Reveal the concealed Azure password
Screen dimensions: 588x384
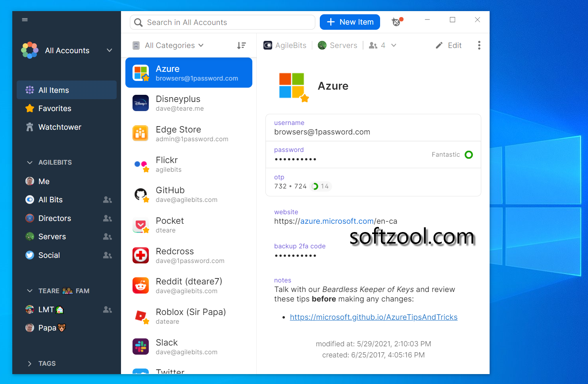tap(295, 159)
